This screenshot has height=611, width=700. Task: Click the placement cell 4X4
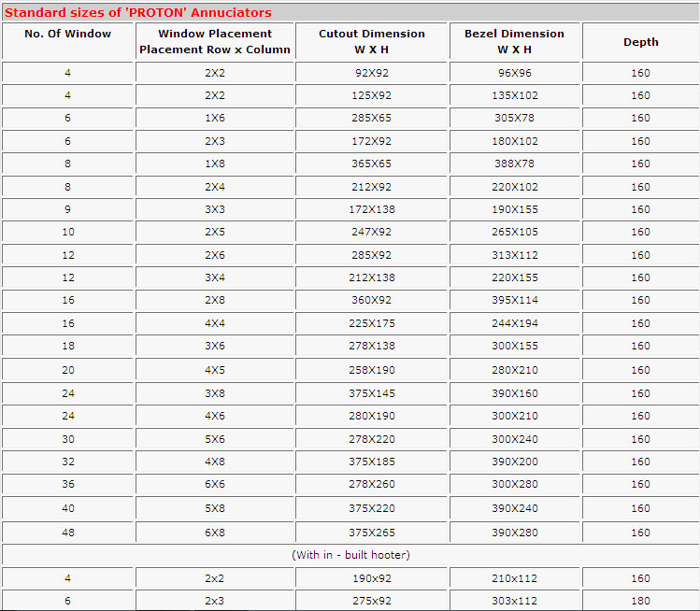pyautogui.click(x=215, y=323)
